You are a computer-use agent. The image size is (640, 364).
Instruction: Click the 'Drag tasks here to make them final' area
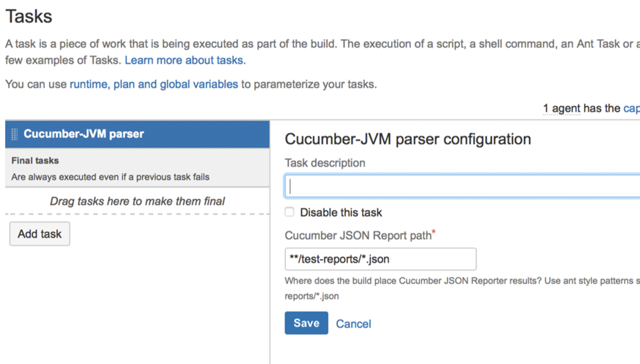137,201
